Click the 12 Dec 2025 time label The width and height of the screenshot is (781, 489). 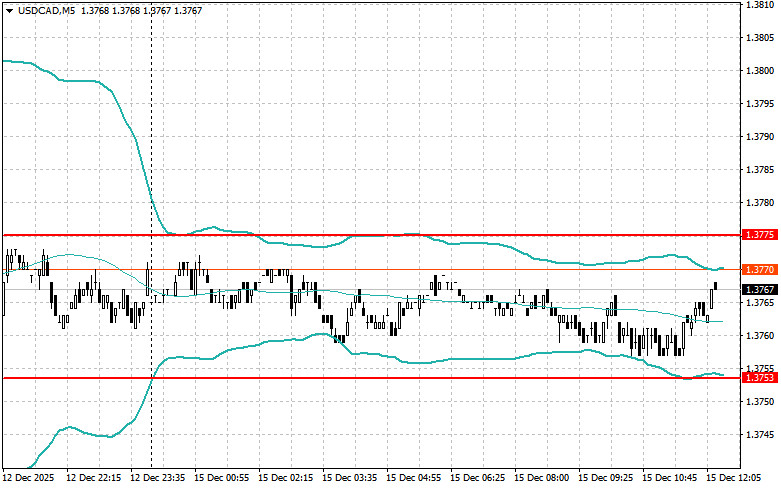(x=28, y=478)
